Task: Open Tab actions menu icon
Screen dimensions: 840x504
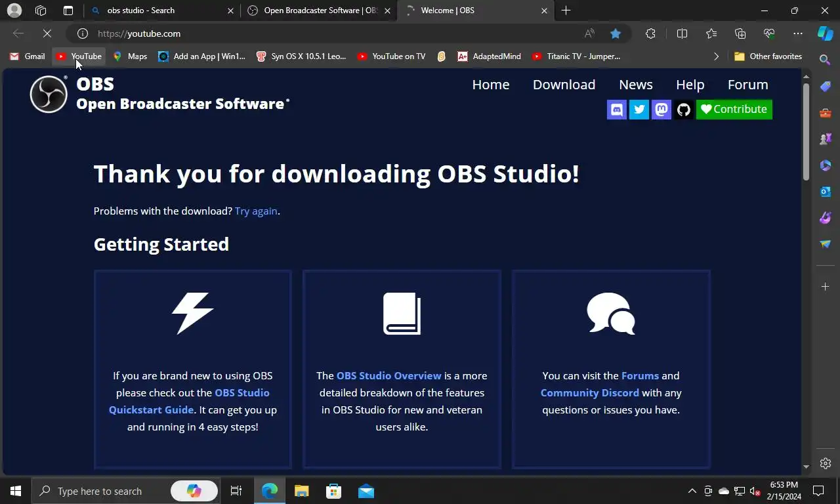Action: (68, 10)
